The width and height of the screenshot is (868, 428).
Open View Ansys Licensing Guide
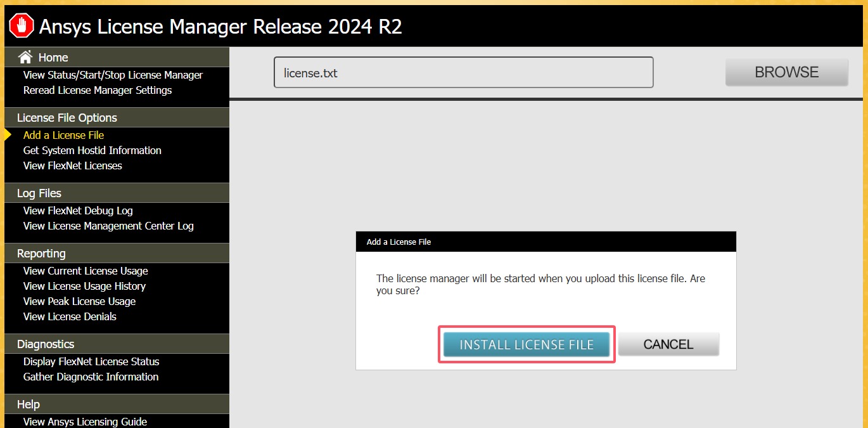click(85, 422)
